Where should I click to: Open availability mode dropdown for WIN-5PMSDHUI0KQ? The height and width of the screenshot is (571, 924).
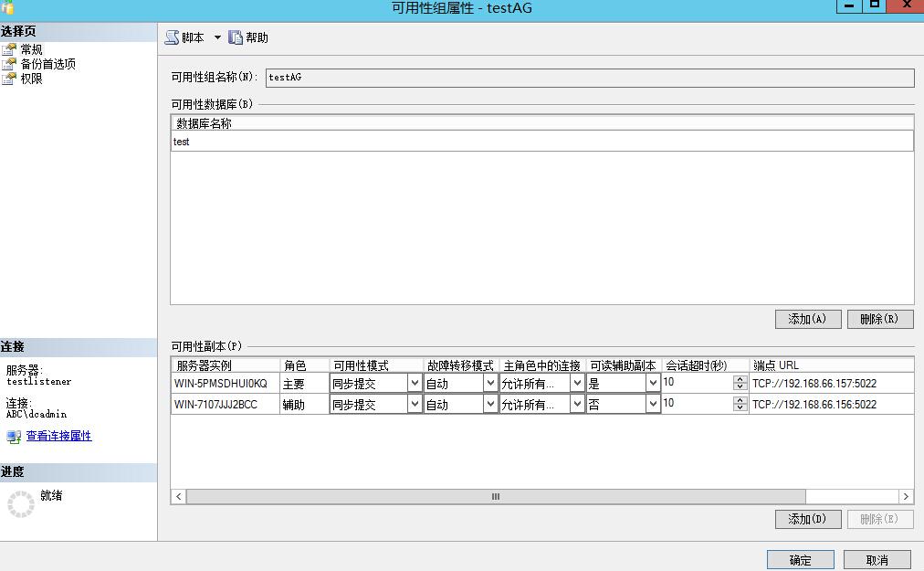[416, 383]
